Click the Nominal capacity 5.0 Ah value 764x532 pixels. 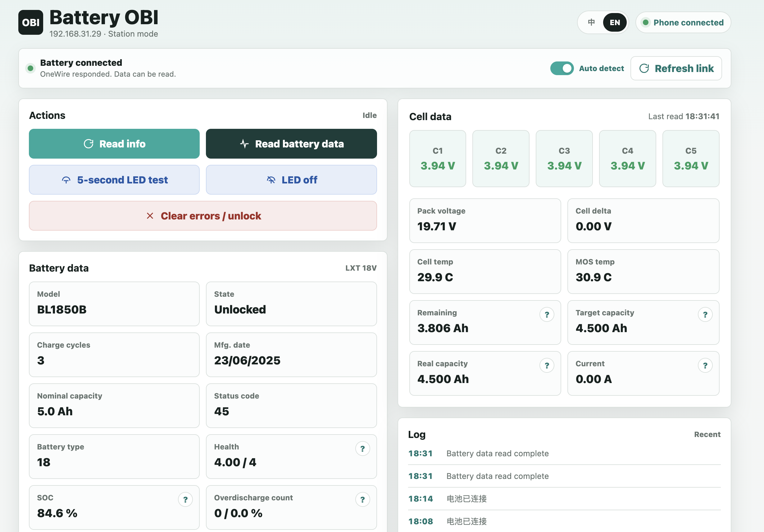pos(55,411)
